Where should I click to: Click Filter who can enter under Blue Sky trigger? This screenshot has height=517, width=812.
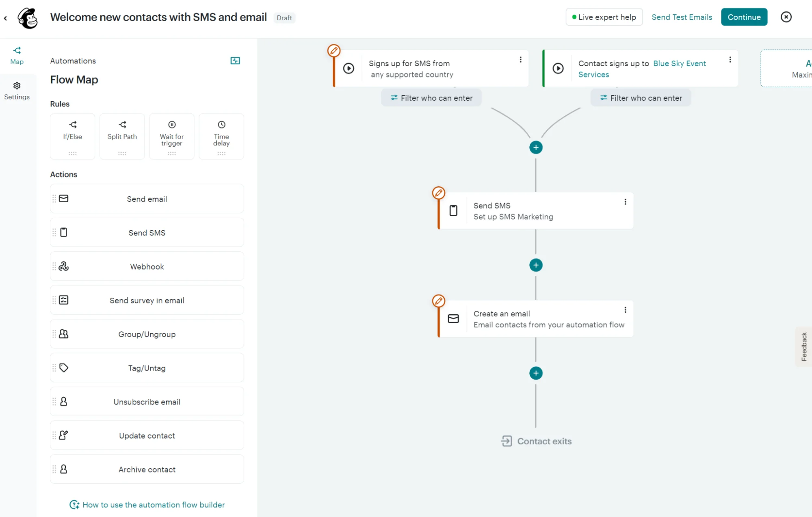coord(641,98)
